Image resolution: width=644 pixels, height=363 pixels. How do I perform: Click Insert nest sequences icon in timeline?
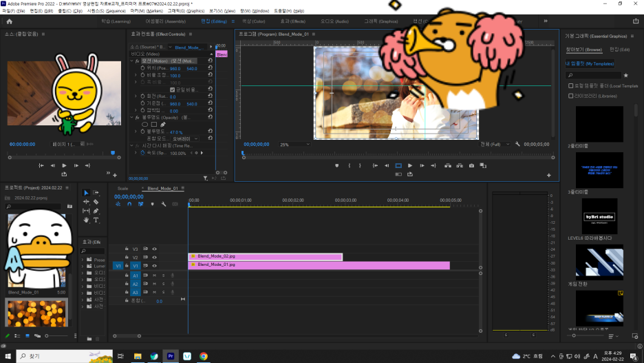tap(118, 204)
